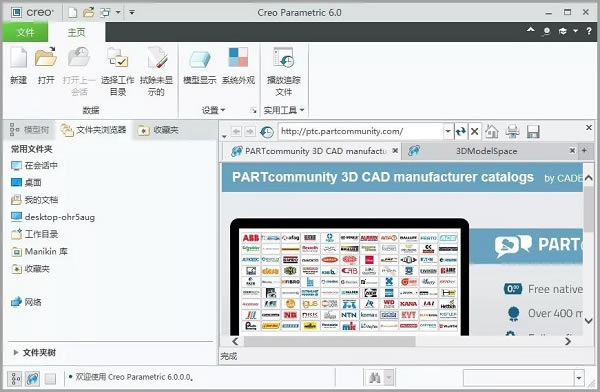Close the embedded browser panel
The image size is (600, 392).
click(x=589, y=127)
